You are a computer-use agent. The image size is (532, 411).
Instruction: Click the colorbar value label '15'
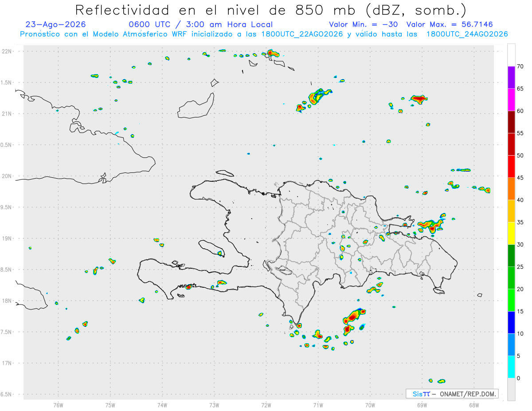click(520, 311)
